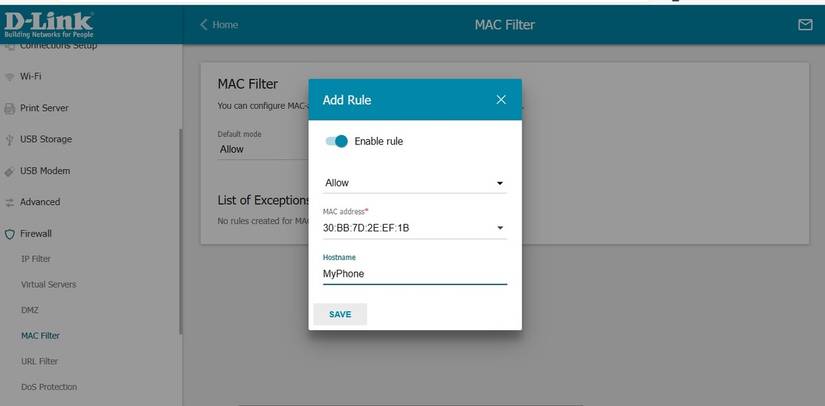This screenshot has height=406, width=825.
Task: Select Virtual Servers in sidebar
Action: (x=48, y=285)
